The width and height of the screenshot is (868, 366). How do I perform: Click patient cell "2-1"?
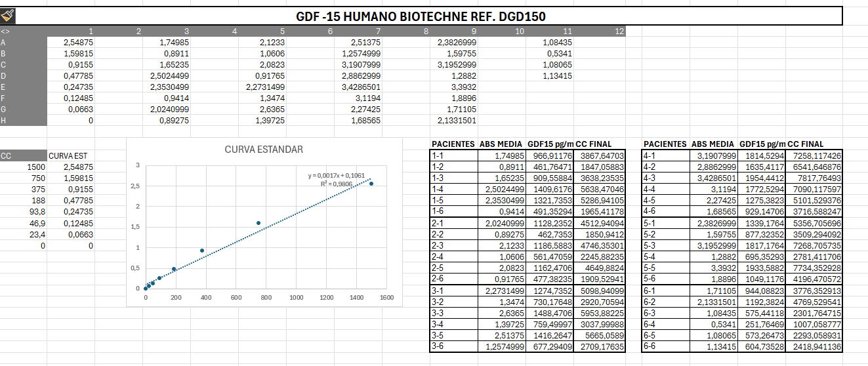click(454, 222)
